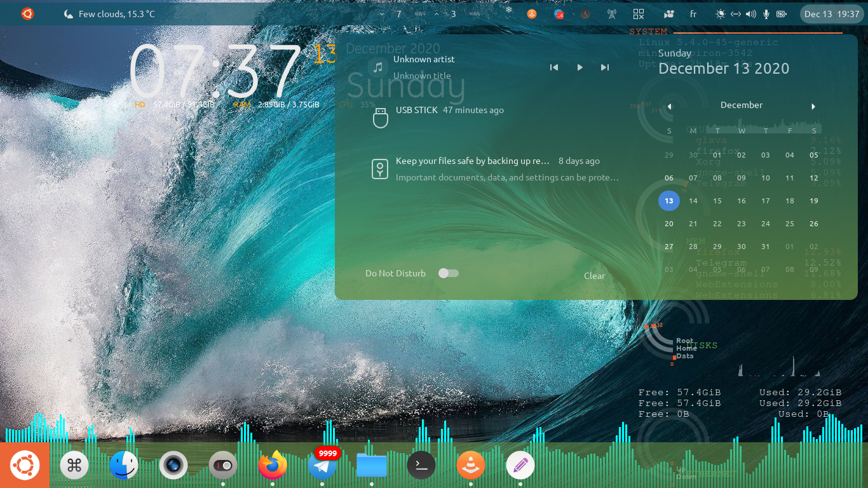Select December 01 in the calendar

(x=717, y=155)
